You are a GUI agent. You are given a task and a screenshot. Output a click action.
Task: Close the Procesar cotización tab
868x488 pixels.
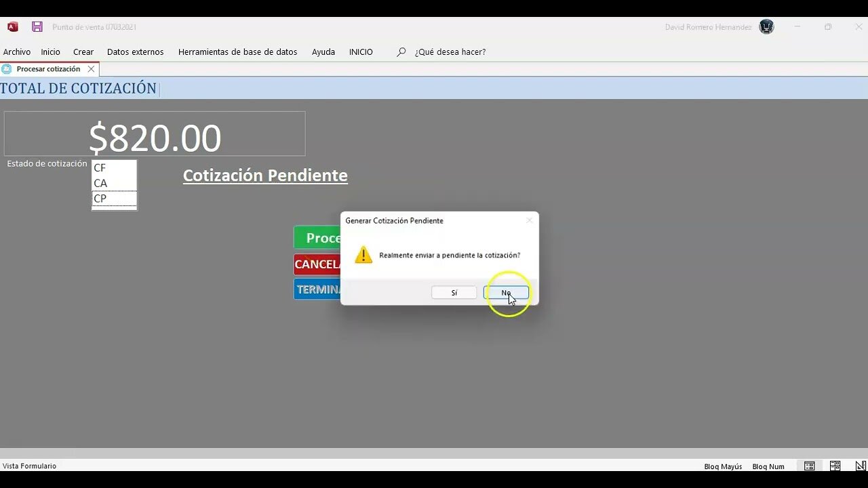[91, 69]
